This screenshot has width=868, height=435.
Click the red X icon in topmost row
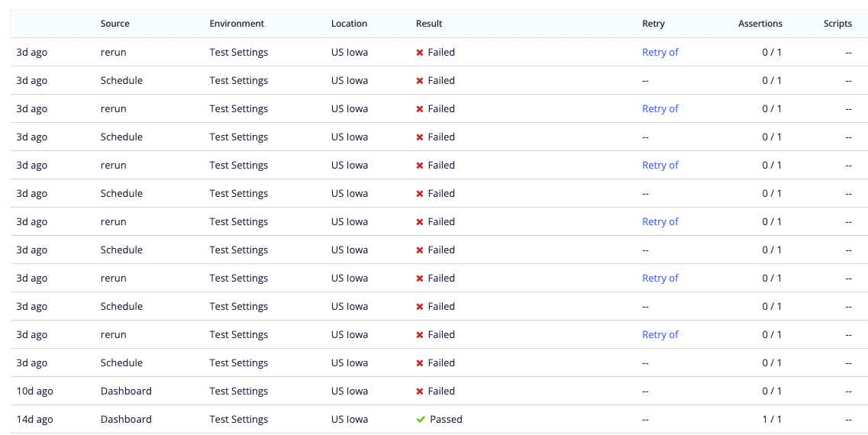(420, 53)
